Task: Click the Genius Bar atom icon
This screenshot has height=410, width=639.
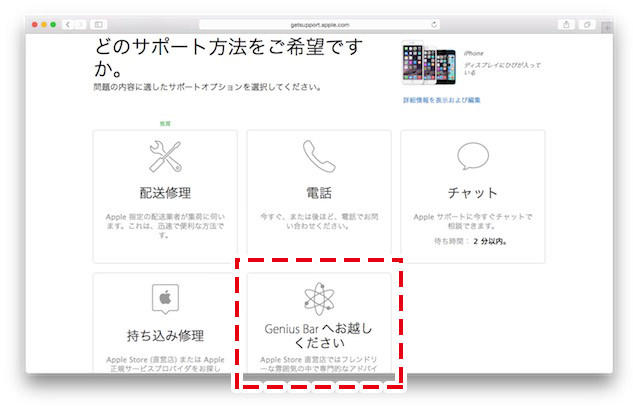Action: point(319,299)
